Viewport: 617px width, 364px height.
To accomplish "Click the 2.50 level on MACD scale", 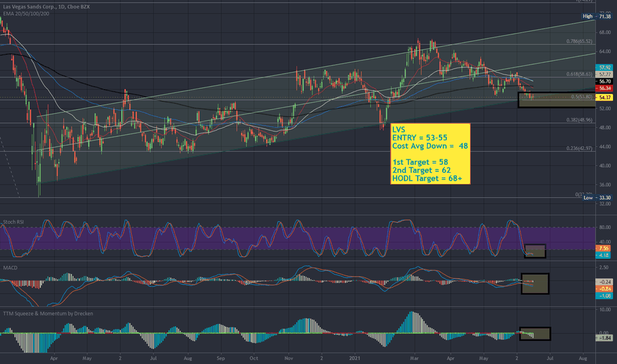I will point(604,267).
